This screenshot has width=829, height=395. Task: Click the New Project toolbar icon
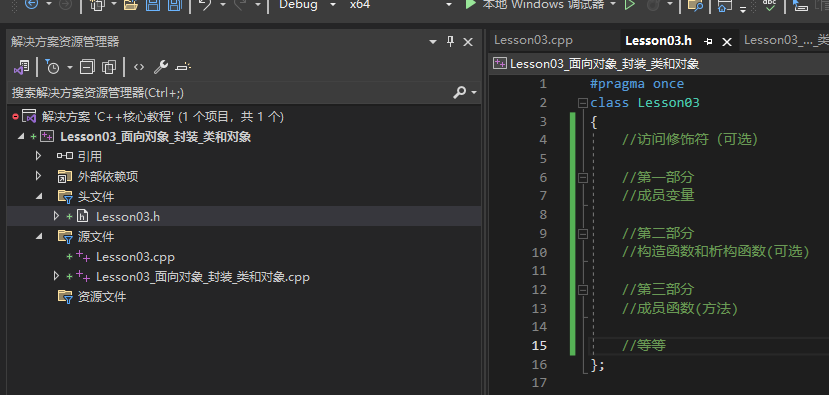tap(98, 5)
